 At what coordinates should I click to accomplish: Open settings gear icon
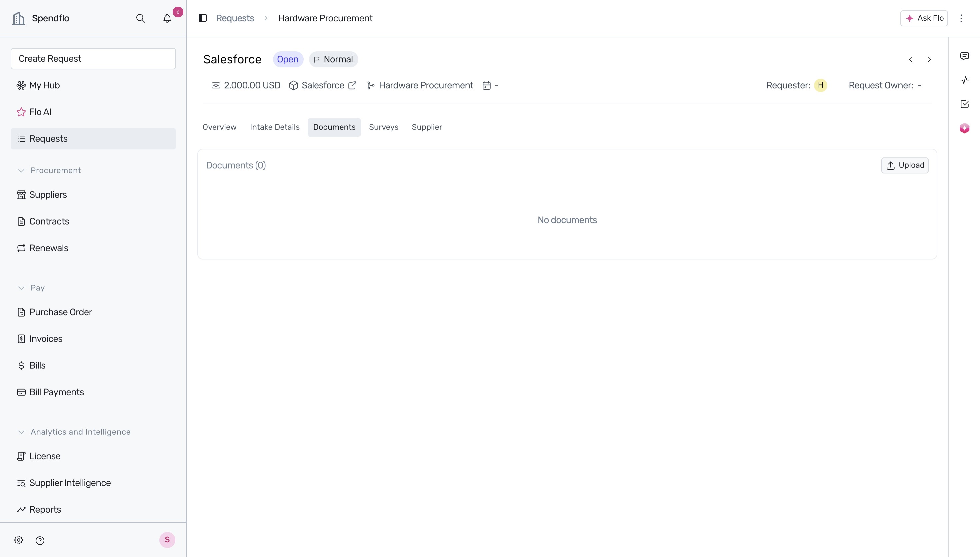point(19,540)
